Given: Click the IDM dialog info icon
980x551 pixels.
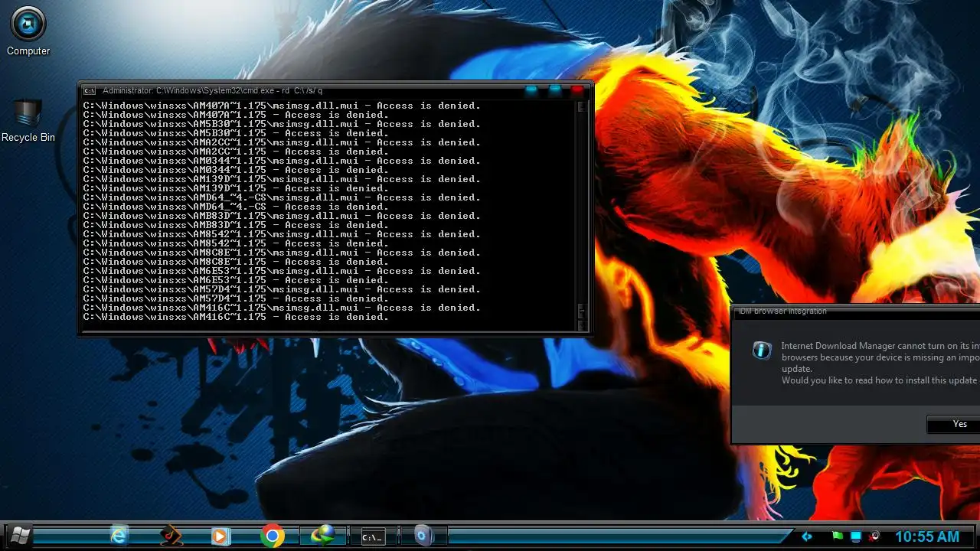Looking at the screenshot, I should point(761,350).
